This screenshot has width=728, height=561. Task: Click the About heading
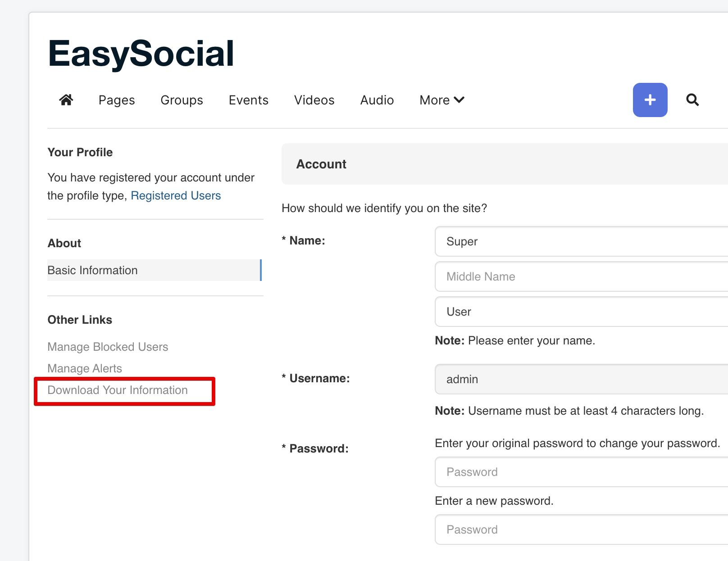pos(64,243)
